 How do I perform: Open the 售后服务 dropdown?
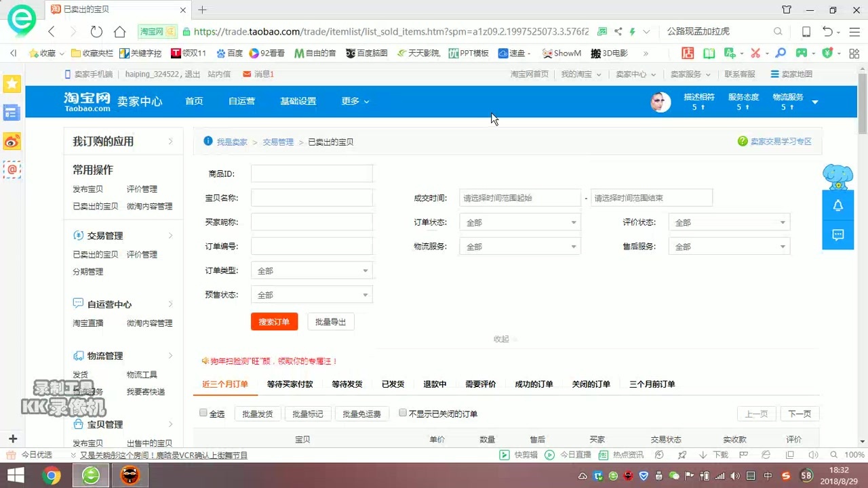click(729, 247)
